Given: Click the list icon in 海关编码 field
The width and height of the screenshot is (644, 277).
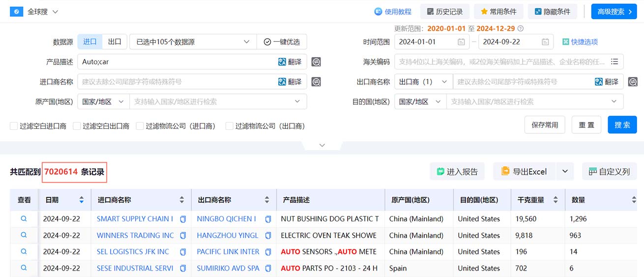Looking at the screenshot, I should click(615, 62).
